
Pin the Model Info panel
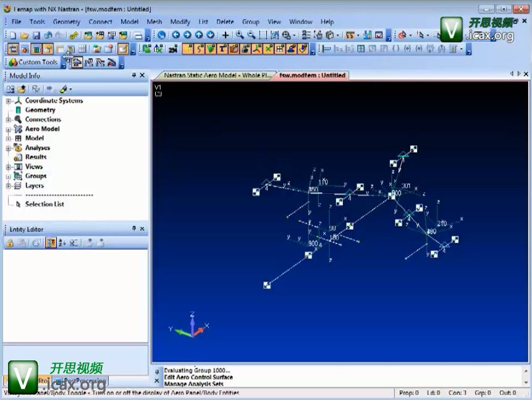134,75
